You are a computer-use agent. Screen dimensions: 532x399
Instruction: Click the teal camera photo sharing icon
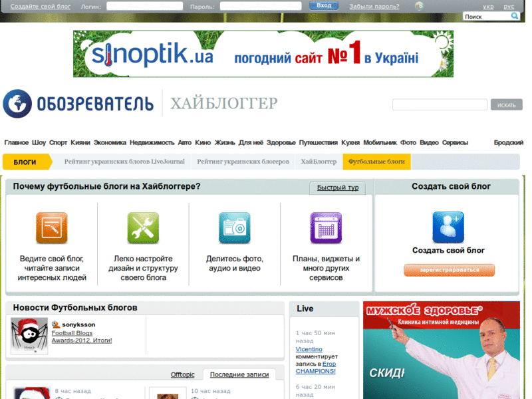pyautogui.click(x=235, y=227)
